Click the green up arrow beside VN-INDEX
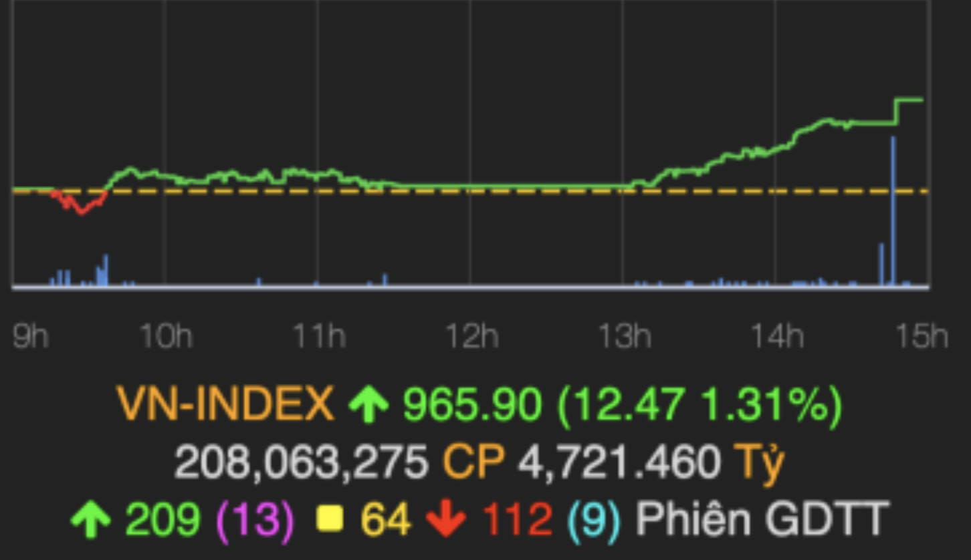This screenshot has height=560, width=971. 368,406
